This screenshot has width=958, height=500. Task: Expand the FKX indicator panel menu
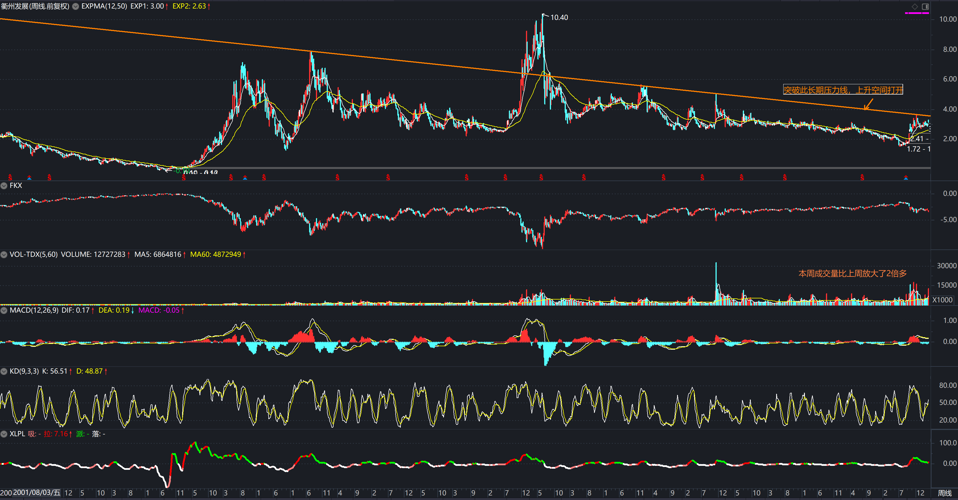[x=5, y=185]
